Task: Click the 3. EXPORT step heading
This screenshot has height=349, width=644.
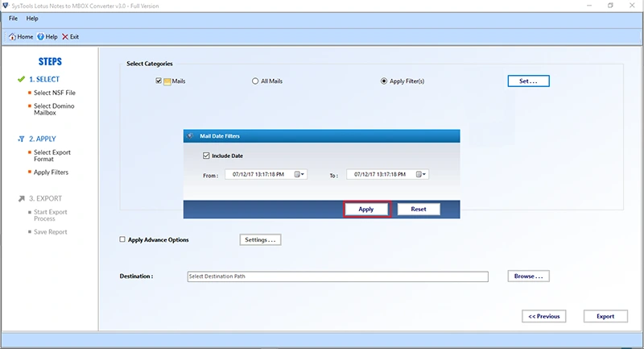Action: click(x=45, y=198)
